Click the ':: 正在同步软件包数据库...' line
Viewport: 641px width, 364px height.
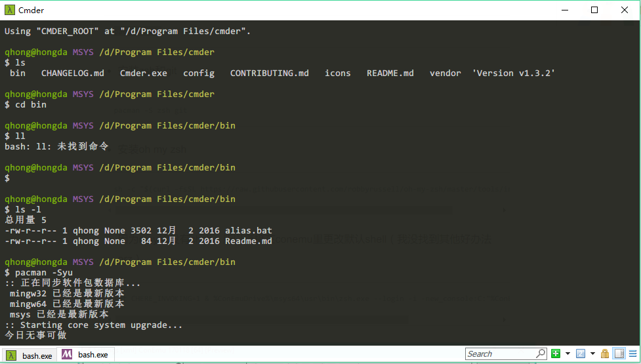click(72, 283)
